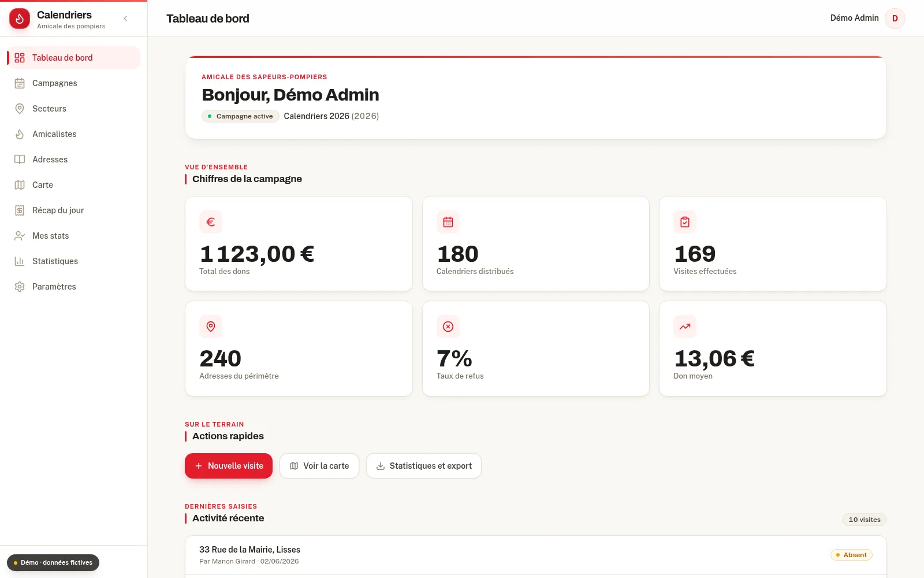The width and height of the screenshot is (924, 578).
Task: Click the flame app logo icon
Action: 20,18
